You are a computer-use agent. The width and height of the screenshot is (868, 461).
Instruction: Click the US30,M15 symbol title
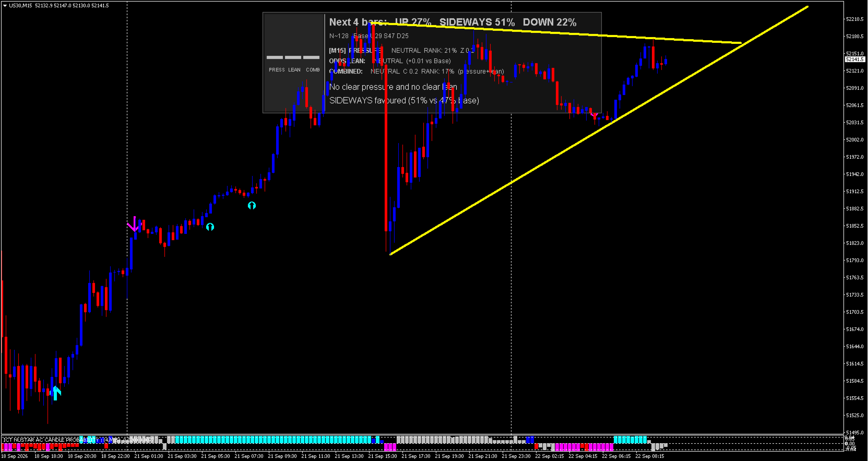20,5
